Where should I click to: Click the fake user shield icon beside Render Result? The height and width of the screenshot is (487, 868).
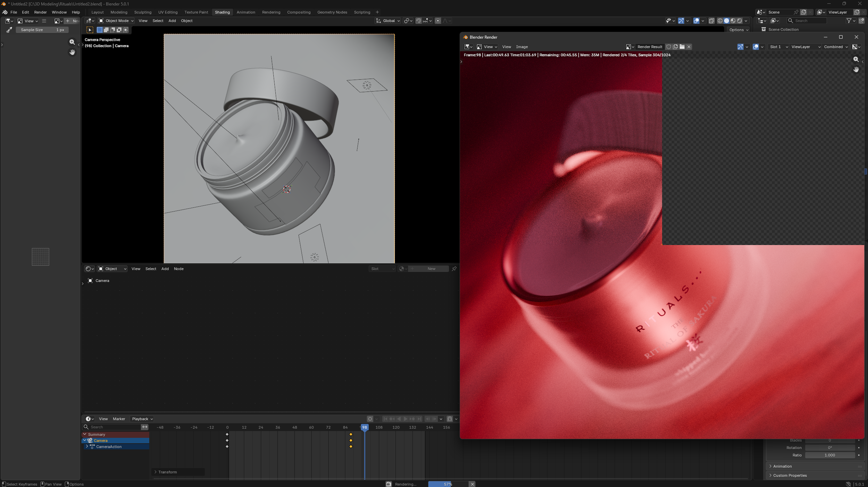(669, 47)
